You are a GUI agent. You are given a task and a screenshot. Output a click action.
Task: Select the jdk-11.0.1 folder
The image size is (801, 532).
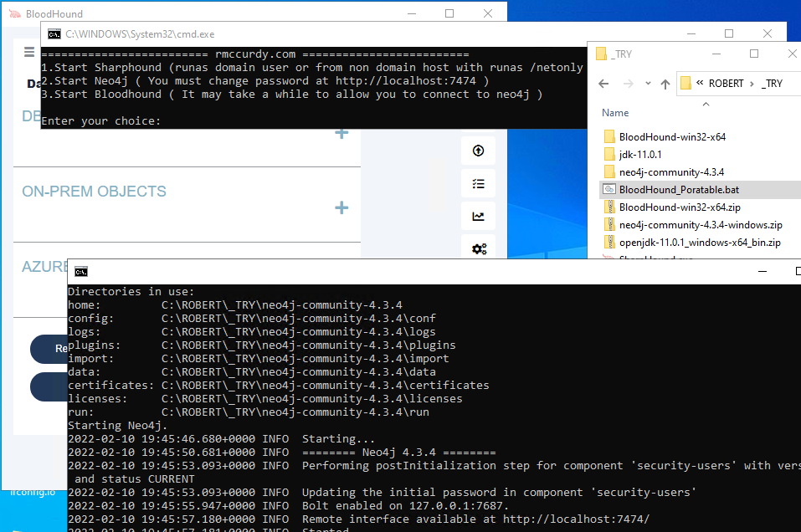640,154
